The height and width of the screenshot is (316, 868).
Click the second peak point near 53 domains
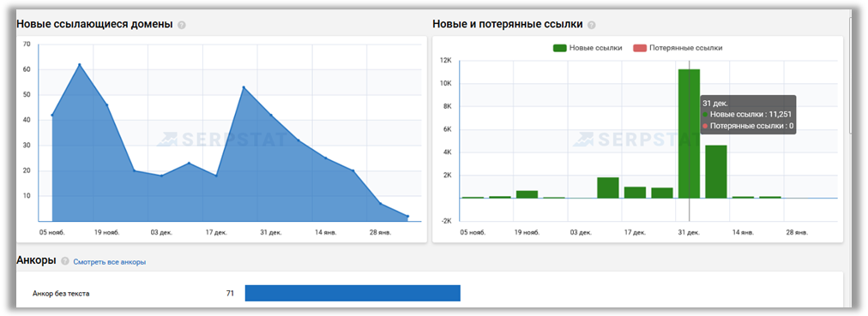[x=244, y=87]
